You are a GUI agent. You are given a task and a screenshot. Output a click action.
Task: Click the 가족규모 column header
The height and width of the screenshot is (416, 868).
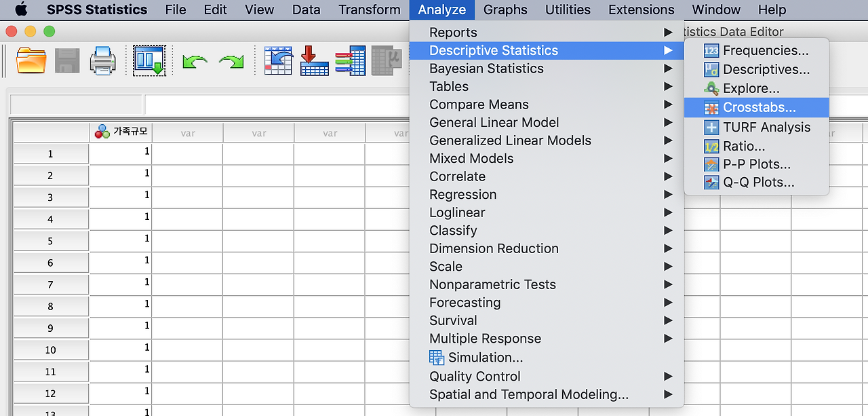(x=121, y=132)
